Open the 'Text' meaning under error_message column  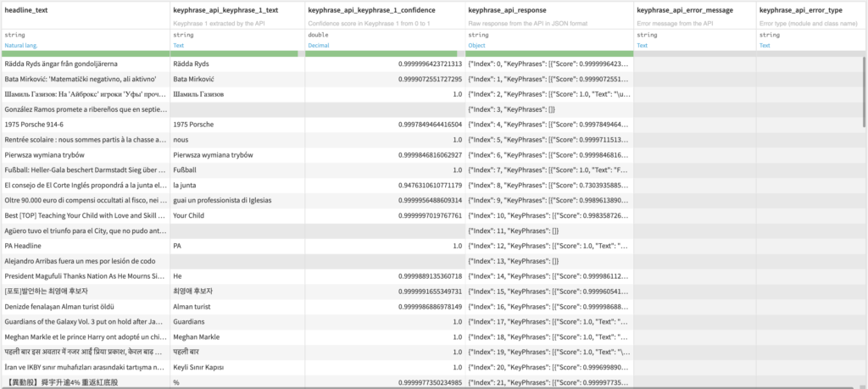click(643, 46)
